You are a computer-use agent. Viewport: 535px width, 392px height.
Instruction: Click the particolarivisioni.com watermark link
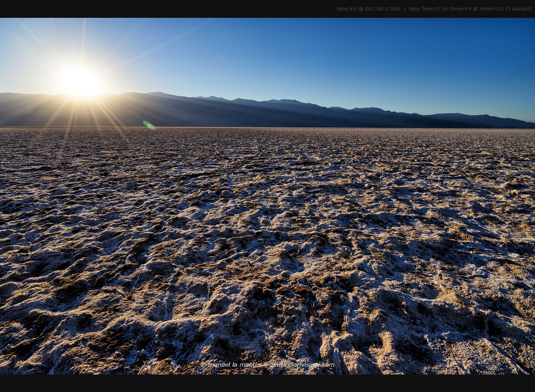point(302,365)
